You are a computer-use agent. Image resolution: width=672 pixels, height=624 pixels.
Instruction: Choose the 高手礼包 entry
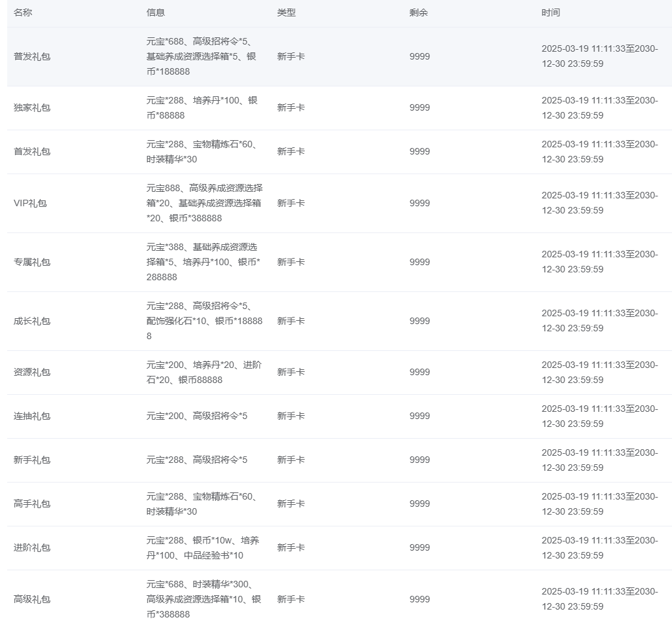point(32,504)
